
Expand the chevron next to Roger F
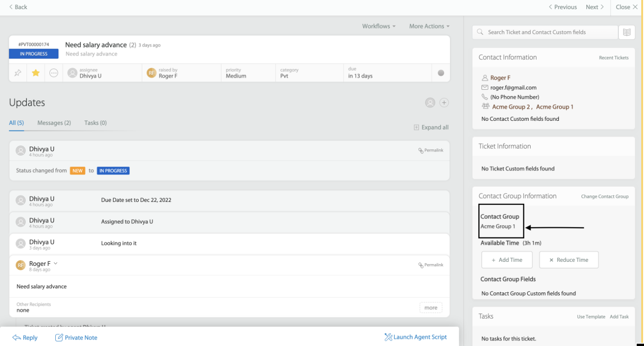pyautogui.click(x=55, y=263)
